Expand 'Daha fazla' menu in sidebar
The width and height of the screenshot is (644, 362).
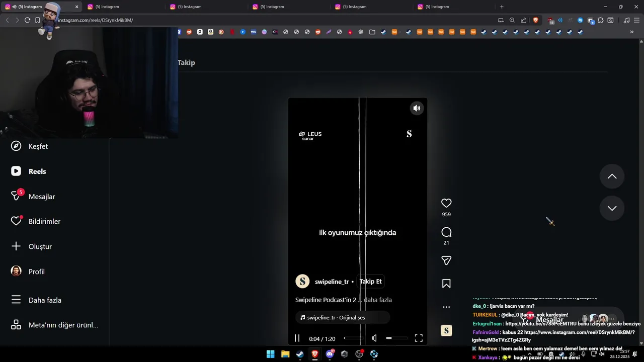pyautogui.click(x=36, y=300)
